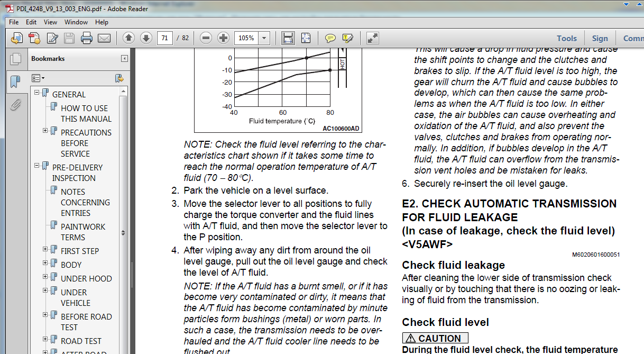Open the View menu
Image resolution: width=644 pixels, height=354 pixels.
tap(50, 22)
